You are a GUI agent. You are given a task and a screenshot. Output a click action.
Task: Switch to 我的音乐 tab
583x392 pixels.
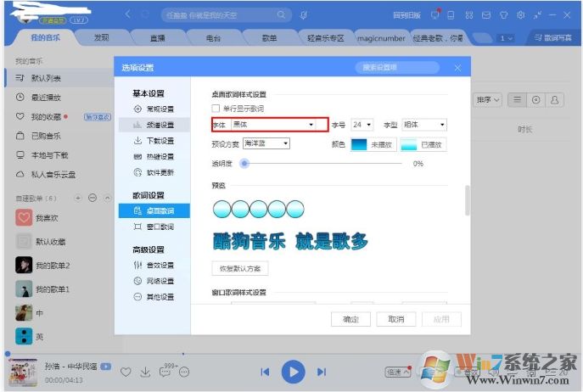click(x=45, y=37)
